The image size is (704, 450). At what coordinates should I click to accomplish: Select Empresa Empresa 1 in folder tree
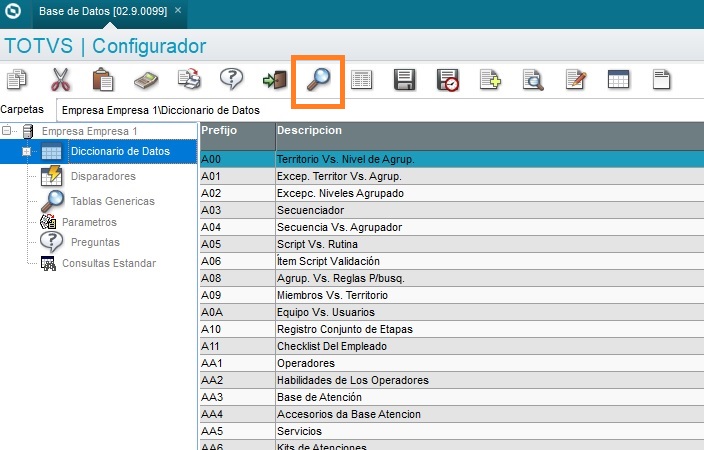[x=89, y=131]
